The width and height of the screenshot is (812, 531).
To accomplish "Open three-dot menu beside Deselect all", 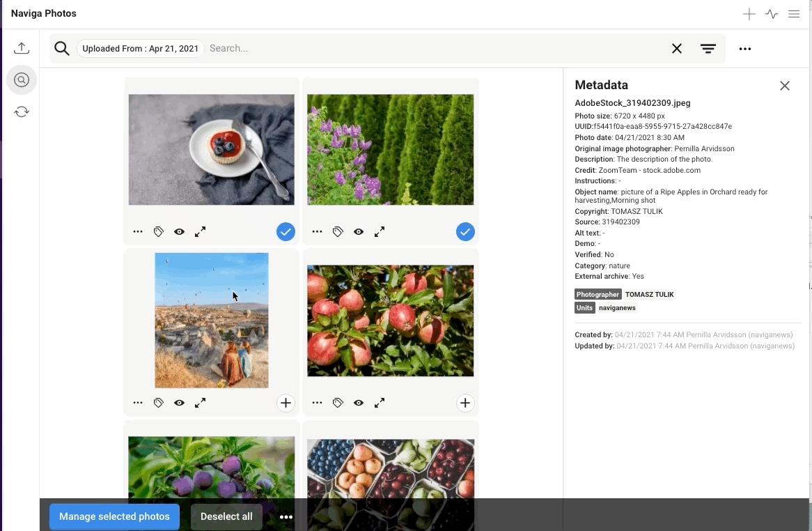I will click(x=286, y=517).
